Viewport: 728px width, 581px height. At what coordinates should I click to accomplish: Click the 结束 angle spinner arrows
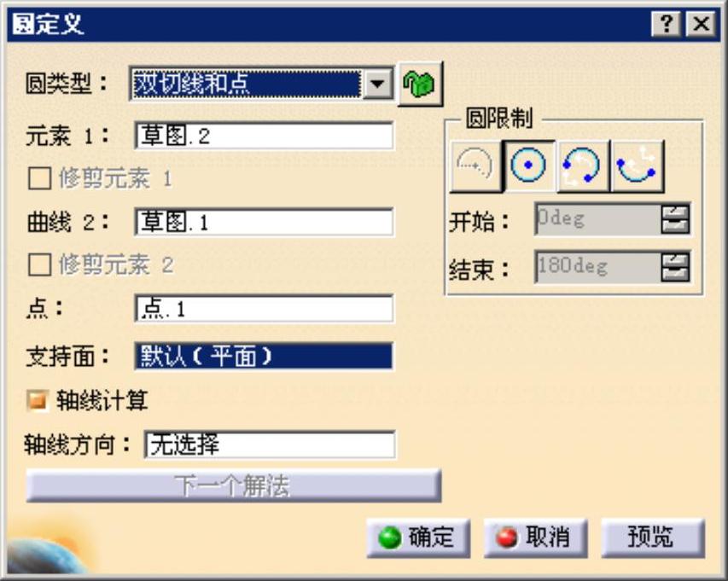click(x=676, y=267)
